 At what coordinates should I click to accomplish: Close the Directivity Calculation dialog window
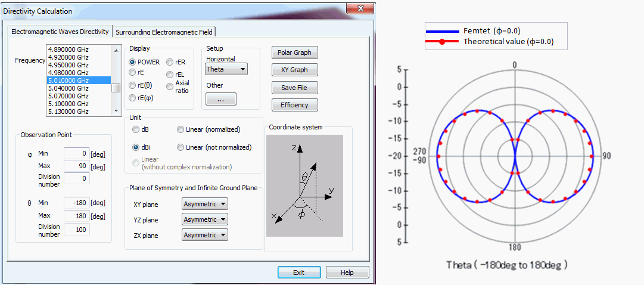360,9
